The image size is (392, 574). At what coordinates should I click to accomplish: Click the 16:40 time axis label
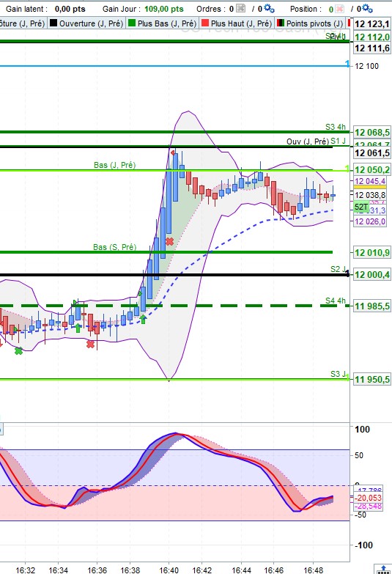[169, 570]
